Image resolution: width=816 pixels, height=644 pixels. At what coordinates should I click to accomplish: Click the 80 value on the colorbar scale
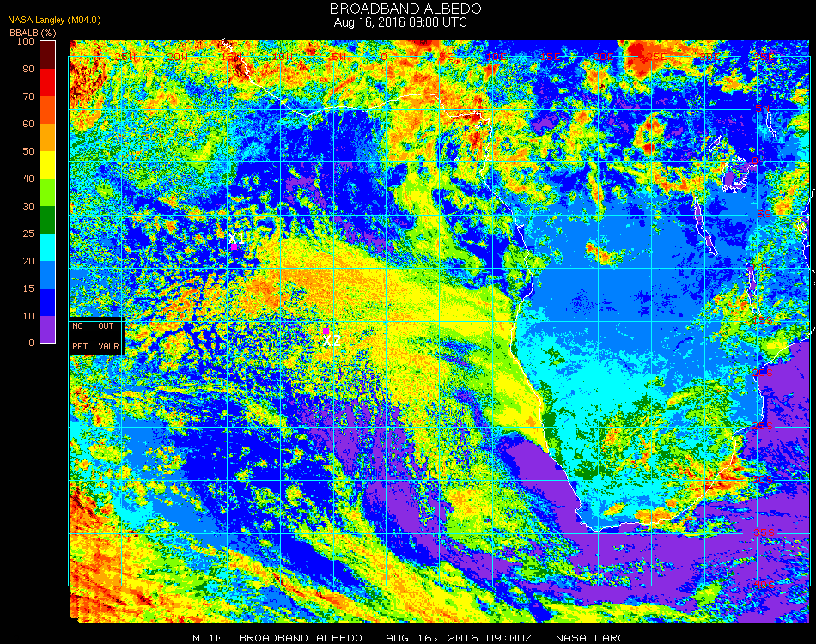(28, 69)
